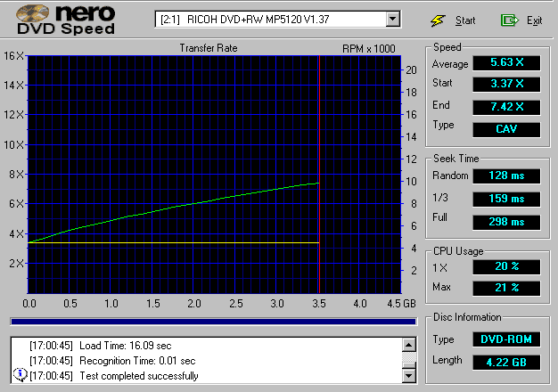
Task: Click the green Exit door icon
Action: [x=509, y=20]
